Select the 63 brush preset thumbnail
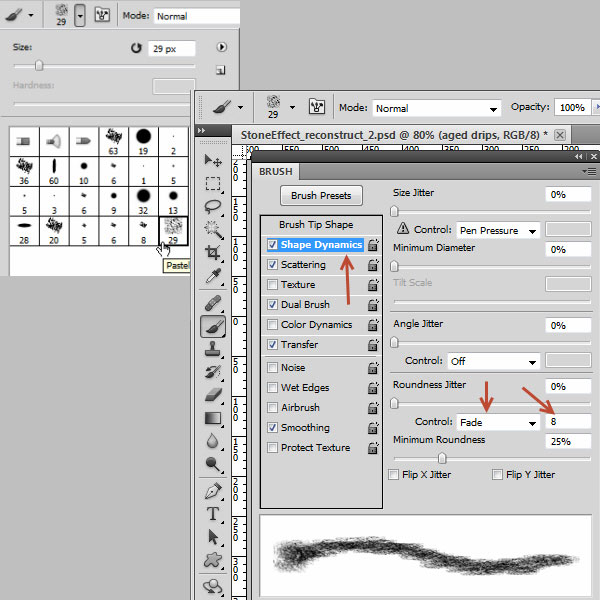Screen dimensions: 600x600 [x=114, y=142]
